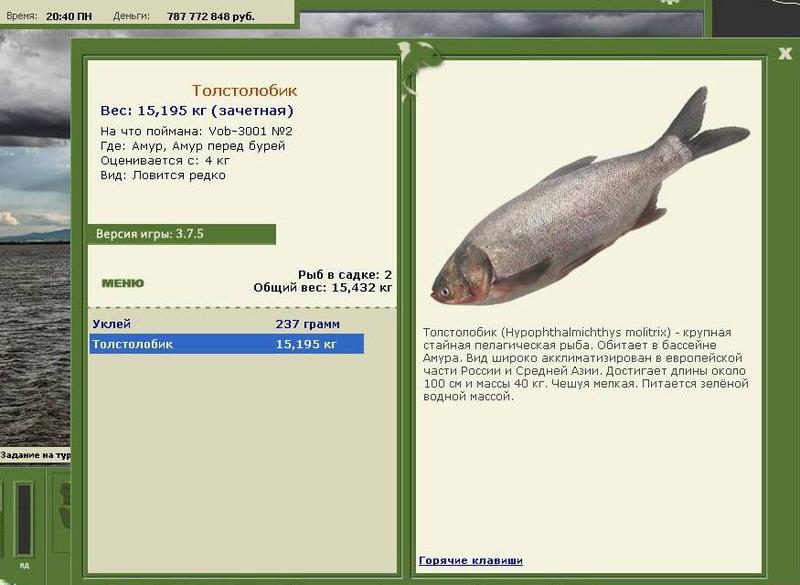Viewport: 800px width, 585px height.
Task: Click the Версия игры: 3.7.5 banner
Action: (x=182, y=234)
